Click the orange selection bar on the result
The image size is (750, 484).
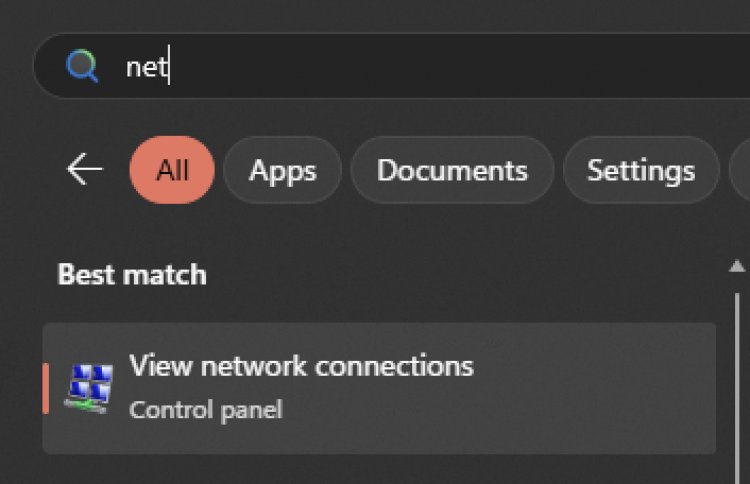point(46,388)
